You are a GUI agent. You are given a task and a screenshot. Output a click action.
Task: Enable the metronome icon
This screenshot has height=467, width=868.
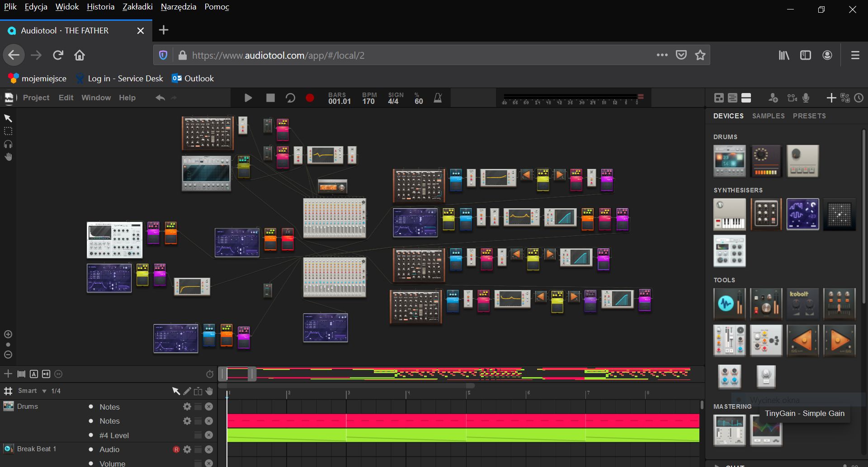tap(437, 97)
